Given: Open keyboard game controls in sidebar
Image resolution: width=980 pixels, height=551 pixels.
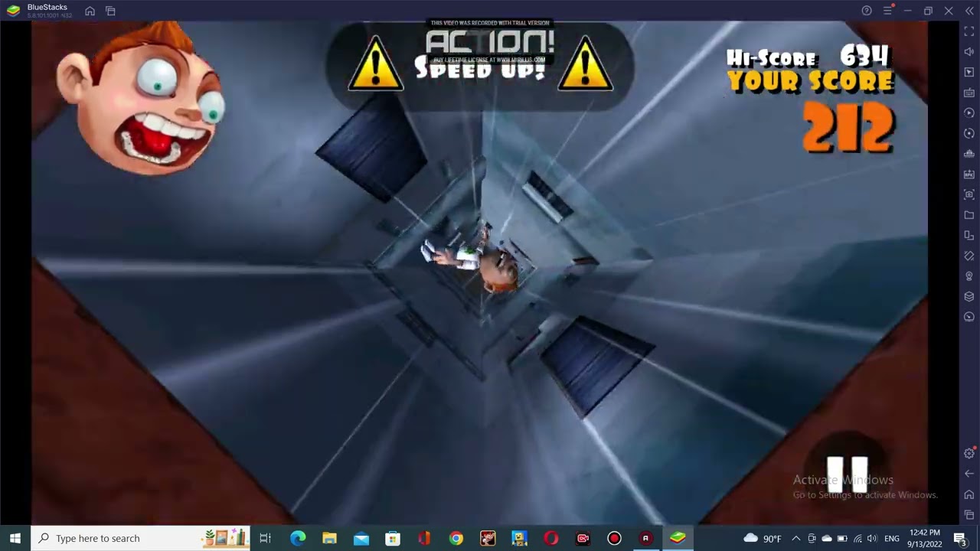Looking at the screenshot, I should 969,93.
